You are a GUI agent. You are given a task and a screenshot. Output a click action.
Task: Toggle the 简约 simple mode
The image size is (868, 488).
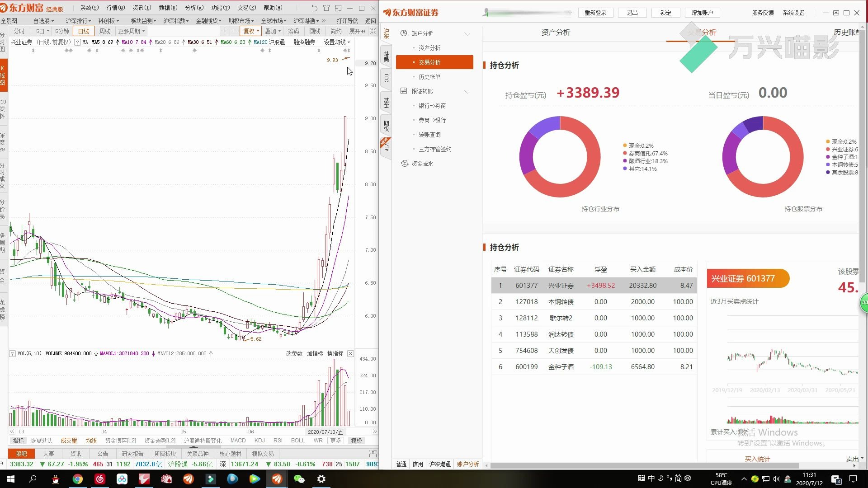click(x=336, y=31)
